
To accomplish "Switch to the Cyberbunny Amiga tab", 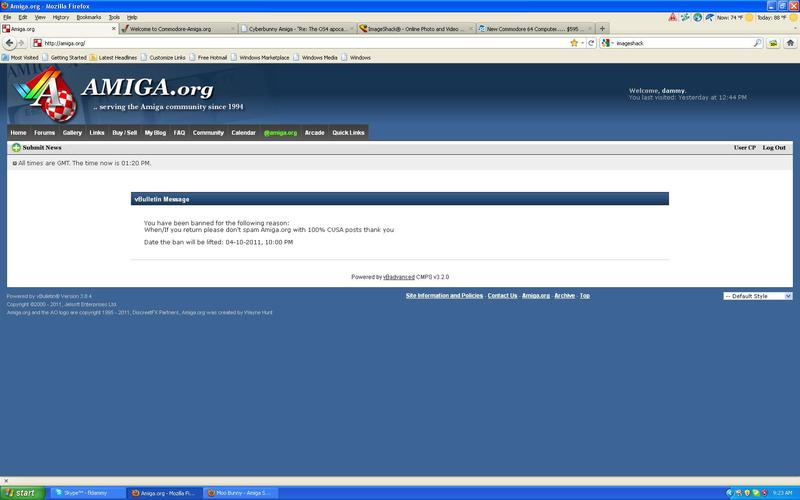I will pyautogui.click(x=297, y=29).
